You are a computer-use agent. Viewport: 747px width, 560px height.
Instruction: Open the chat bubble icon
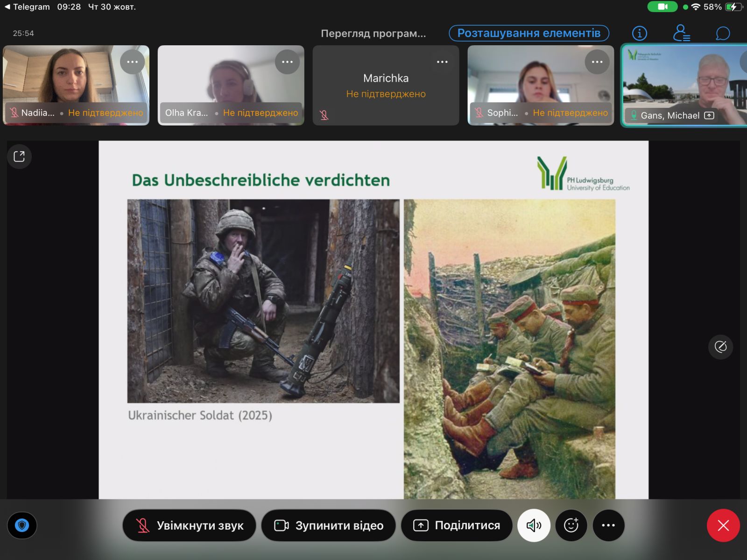pyautogui.click(x=723, y=33)
